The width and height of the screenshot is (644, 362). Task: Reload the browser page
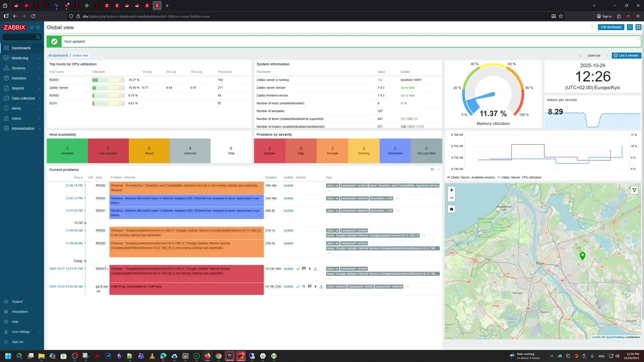33,16
